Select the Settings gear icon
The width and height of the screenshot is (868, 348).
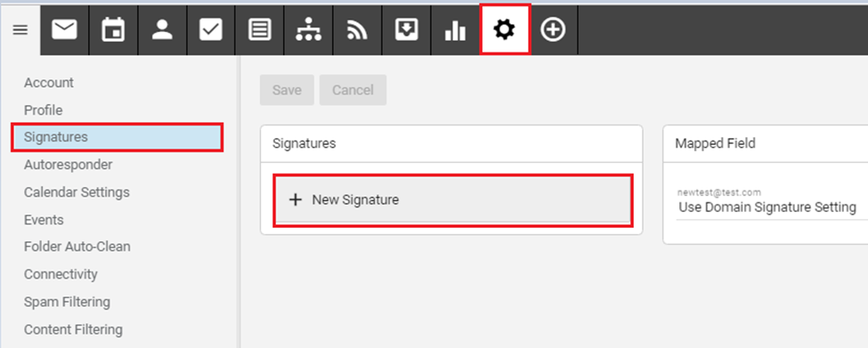(504, 29)
